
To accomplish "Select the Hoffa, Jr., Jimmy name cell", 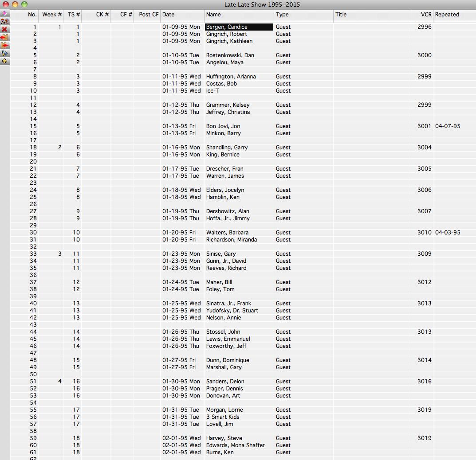I will tap(239, 218).
